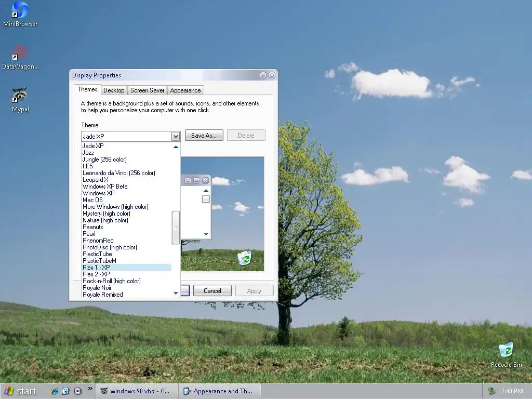Launch Windows Media Player from quick launch
This screenshot has width=532, height=399.
point(78,391)
